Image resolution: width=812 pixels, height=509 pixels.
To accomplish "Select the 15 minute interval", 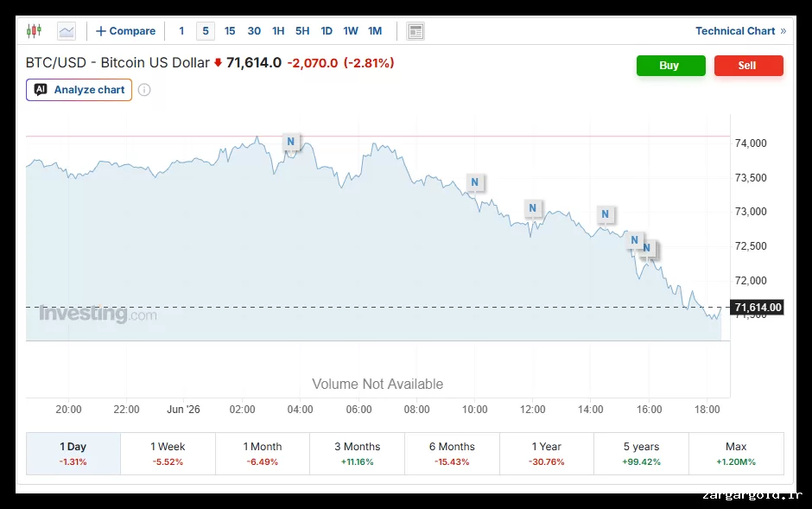I will 230,31.
